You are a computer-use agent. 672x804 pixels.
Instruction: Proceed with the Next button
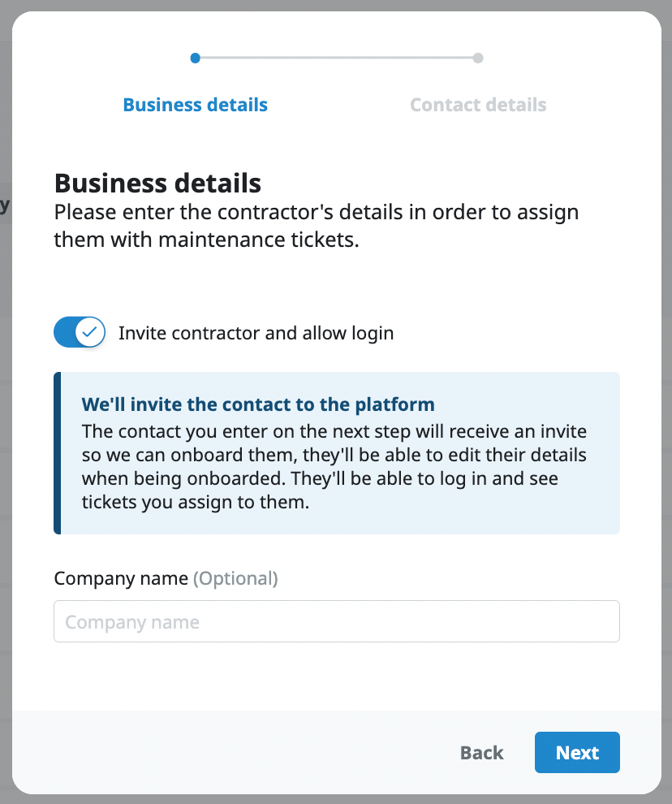point(577,753)
